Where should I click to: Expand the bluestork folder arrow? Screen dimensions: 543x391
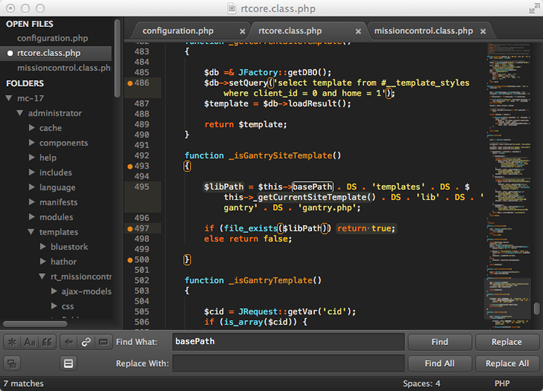click(x=43, y=247)
